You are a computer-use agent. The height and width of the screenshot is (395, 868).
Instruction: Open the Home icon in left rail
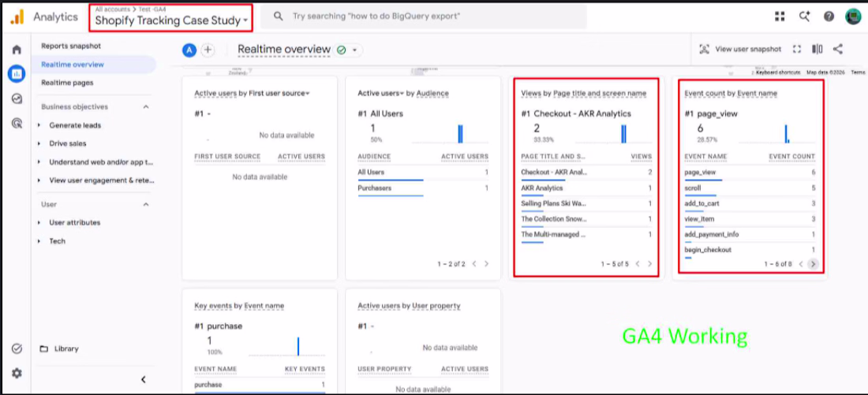(17, 50)
